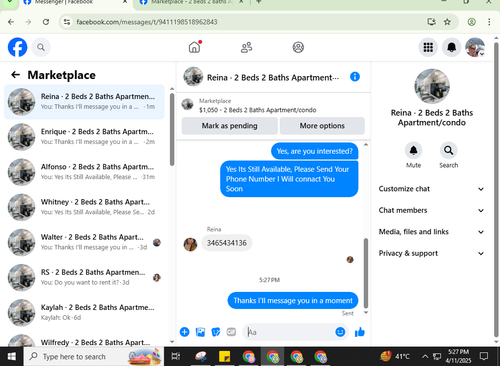Go back using the Marketplace back arrow
Image resolution: width=500 pixels, height=366 pixels.
click(x=15, y=75)
